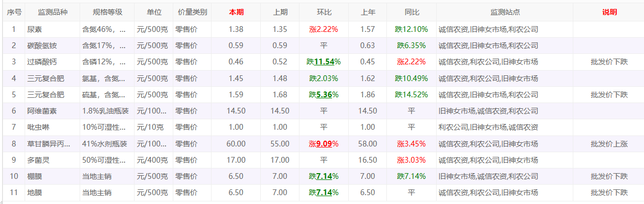Click 批发价下跌 note in the 棚膜 row
The height and width of the screenshot is (204, 644).
coord(609,176)
